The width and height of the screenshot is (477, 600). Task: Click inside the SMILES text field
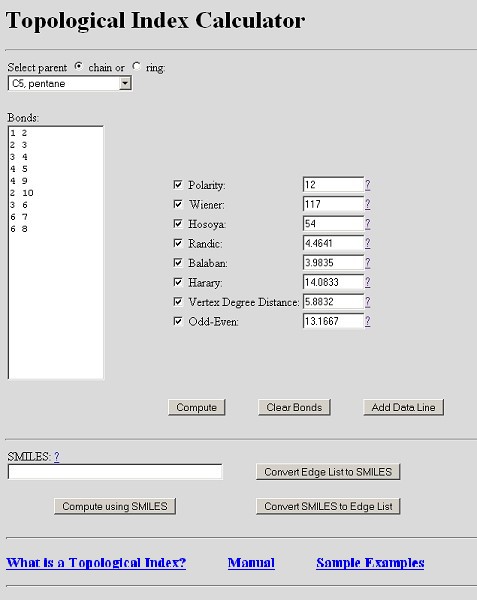115,472
